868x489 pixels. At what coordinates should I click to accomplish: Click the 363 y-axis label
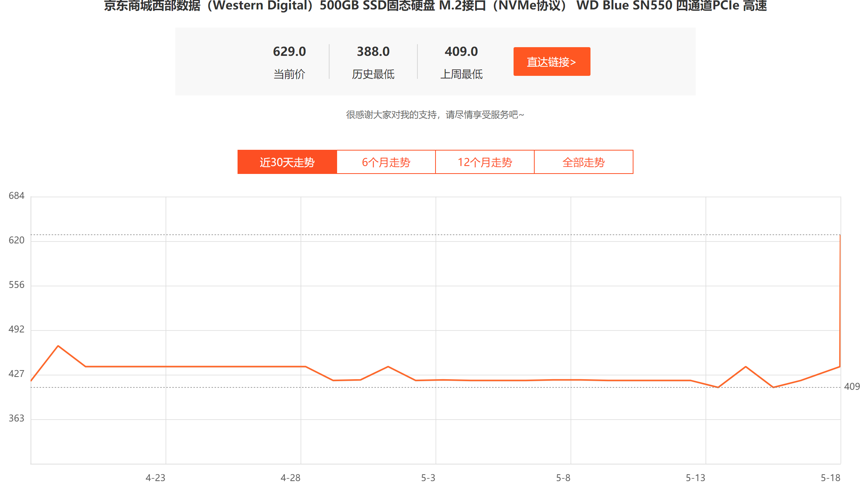pos(16,418)
